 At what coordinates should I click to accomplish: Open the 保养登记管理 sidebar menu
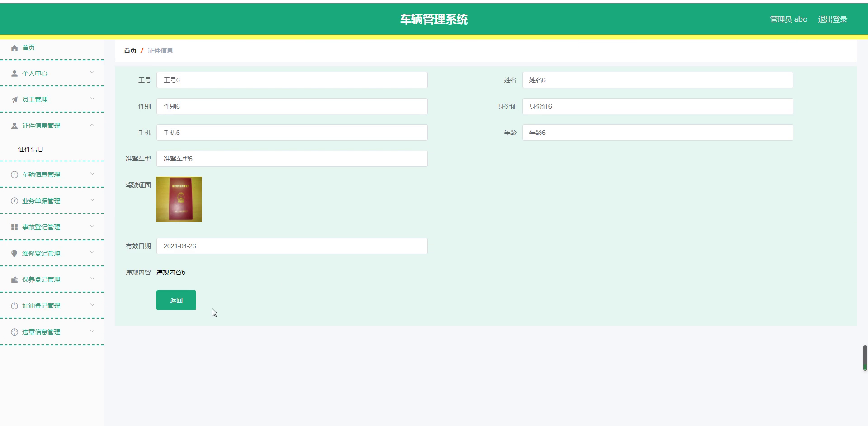[52, 279]
